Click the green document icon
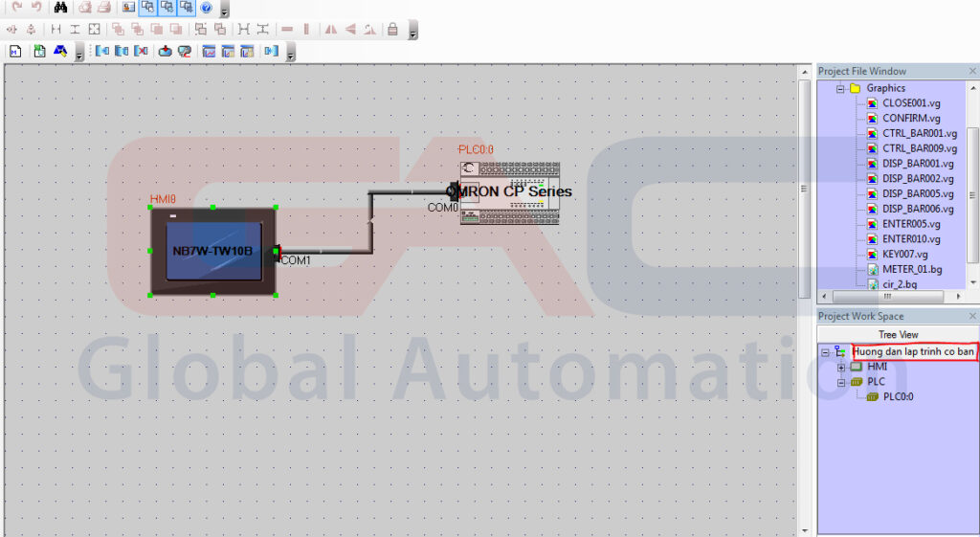Viewport: 980px width, 537px height. 39,52
